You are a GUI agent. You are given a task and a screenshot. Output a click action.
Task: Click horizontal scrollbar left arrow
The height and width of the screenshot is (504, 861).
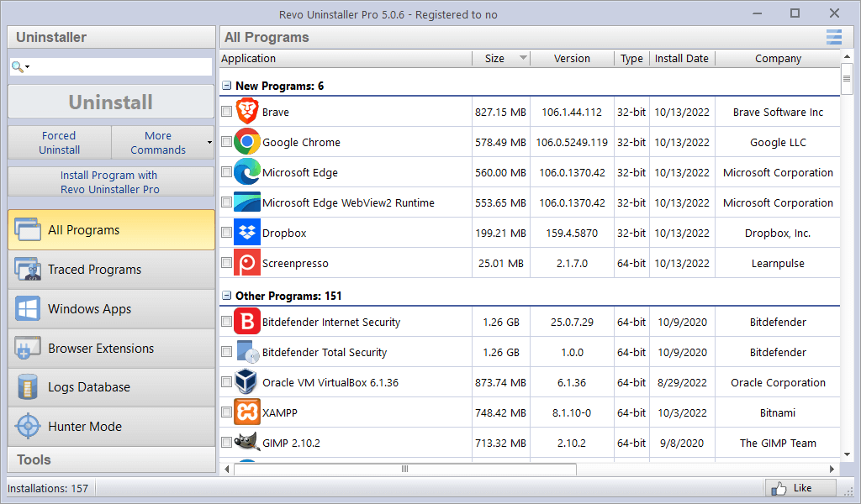tap(227, 469)
